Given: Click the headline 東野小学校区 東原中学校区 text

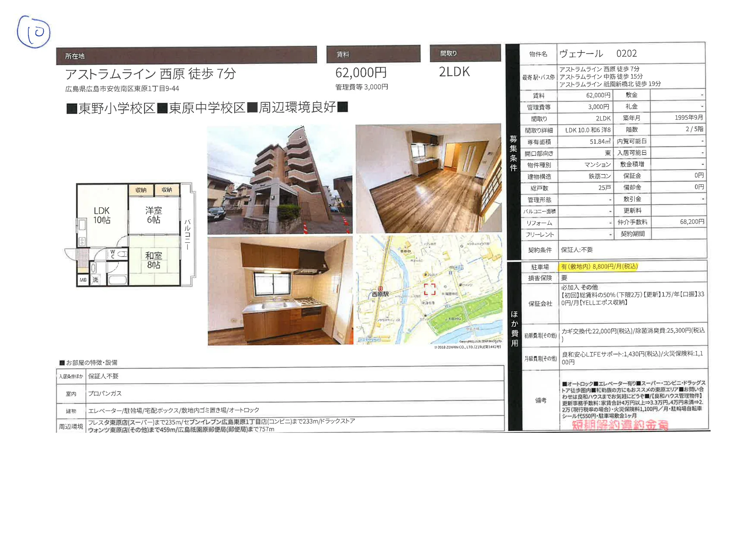Looking at the screenshot, I should click(x=207, y=108).
